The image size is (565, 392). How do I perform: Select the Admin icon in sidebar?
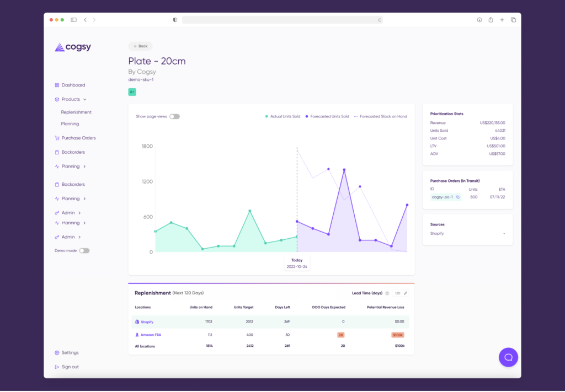click(57, 212)
